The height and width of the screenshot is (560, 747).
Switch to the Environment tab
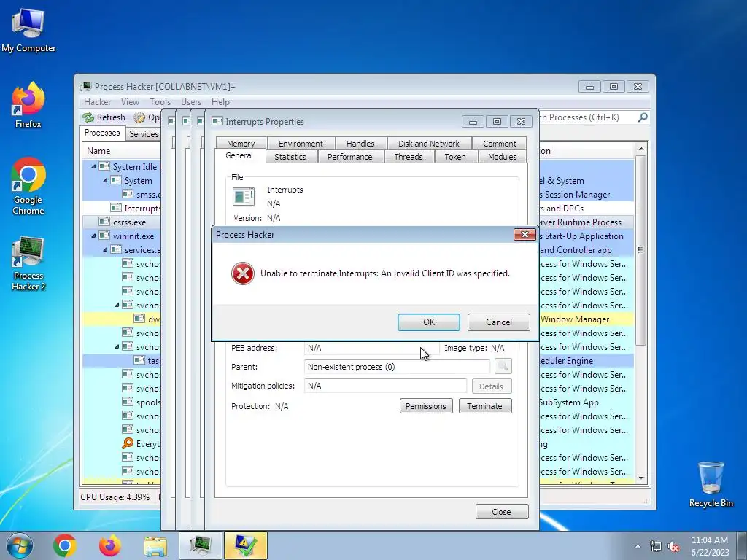301,144
